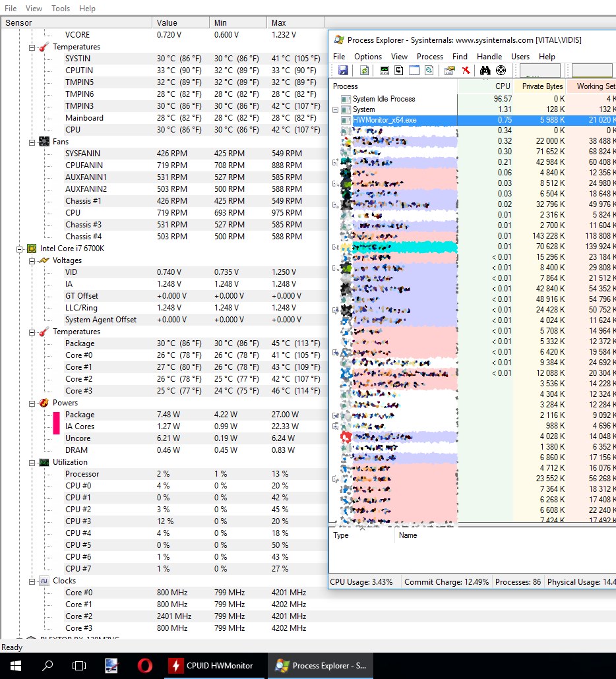Viewport: 616px width, 679px height.
Task: Collapse the Fans group
Action: click(32, 142)
